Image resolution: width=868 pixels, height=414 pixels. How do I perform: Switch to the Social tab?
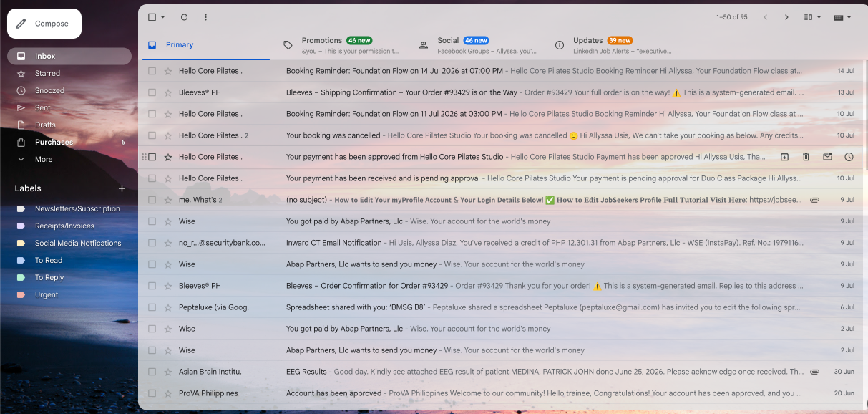479,44
